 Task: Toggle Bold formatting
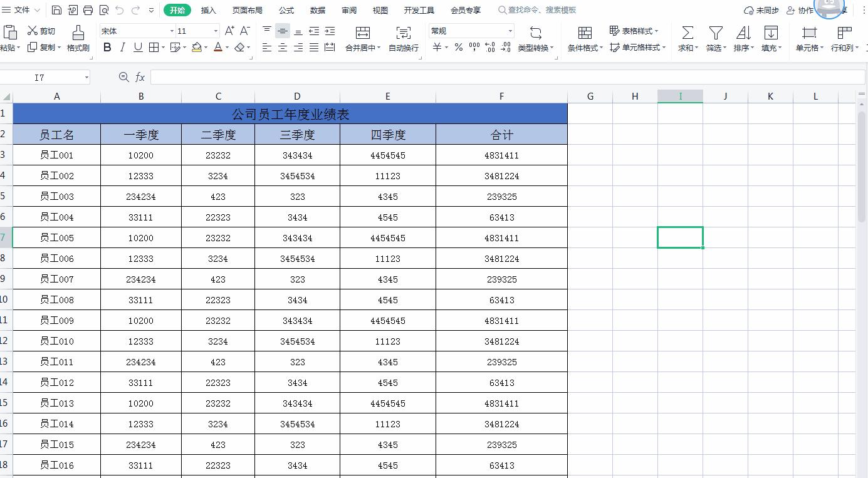click(107, 47)
